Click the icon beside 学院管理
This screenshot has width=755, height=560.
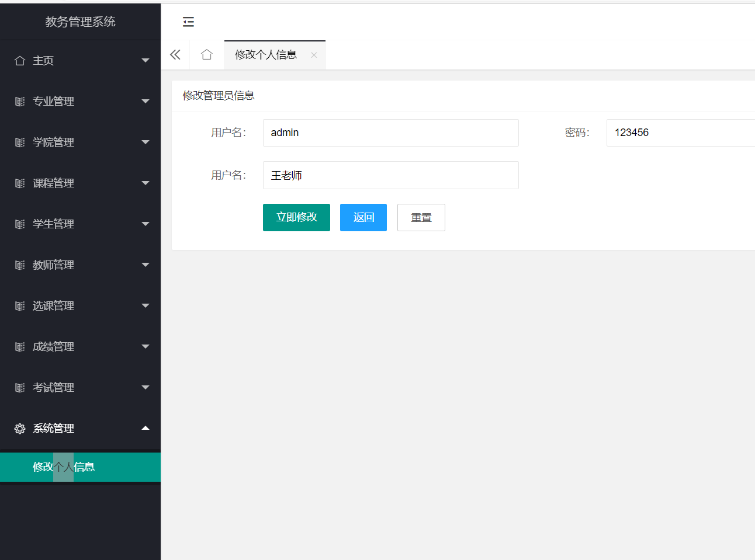coord(20,142)
